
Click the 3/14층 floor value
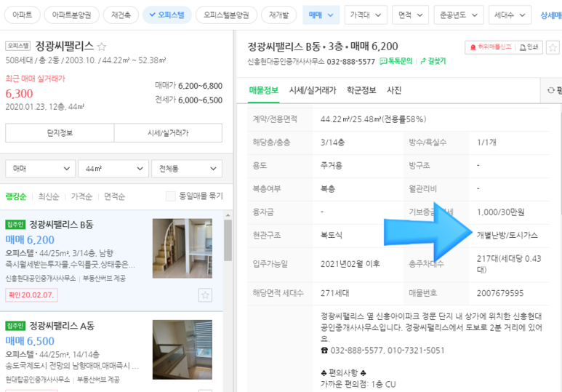332,143
